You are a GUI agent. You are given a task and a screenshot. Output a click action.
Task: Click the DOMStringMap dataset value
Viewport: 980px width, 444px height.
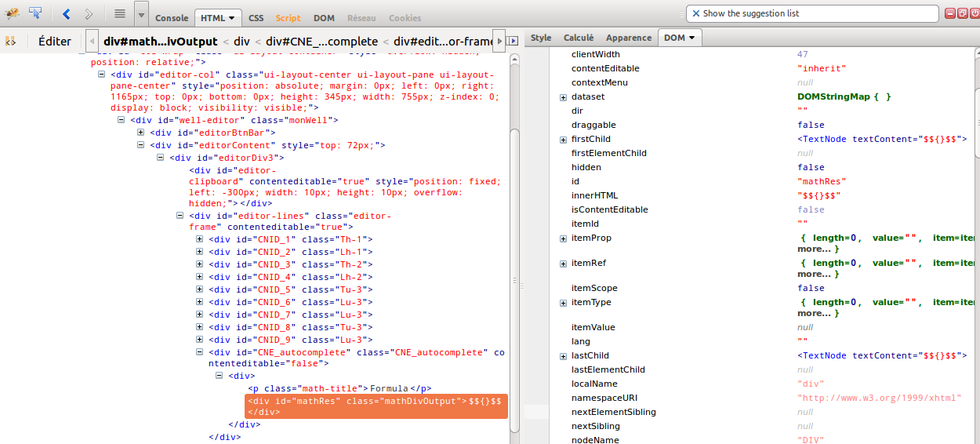tap(844, 96)
